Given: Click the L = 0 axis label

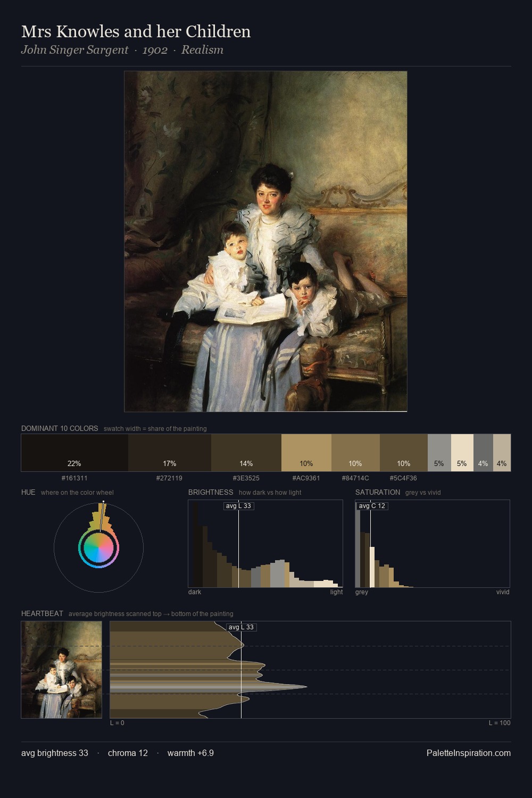Looking at the screenshot, I should coord(117,723).
